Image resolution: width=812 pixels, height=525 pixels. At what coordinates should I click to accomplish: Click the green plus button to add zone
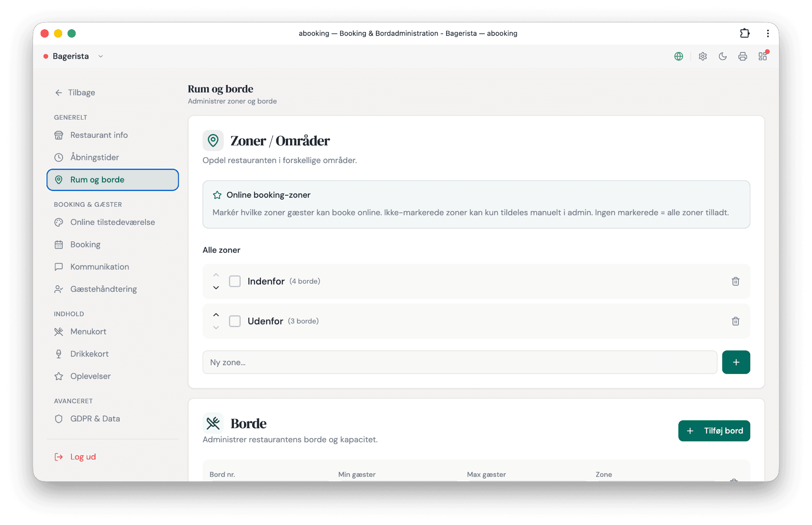click(x=736, y=362)
